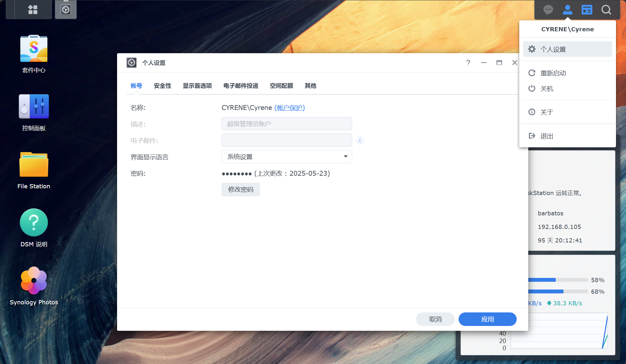The height and width of the screenshot is (364, 626).
Task: Click the 58% usage bar in widget
Action: pyautogui.click(x=558, y=280)
